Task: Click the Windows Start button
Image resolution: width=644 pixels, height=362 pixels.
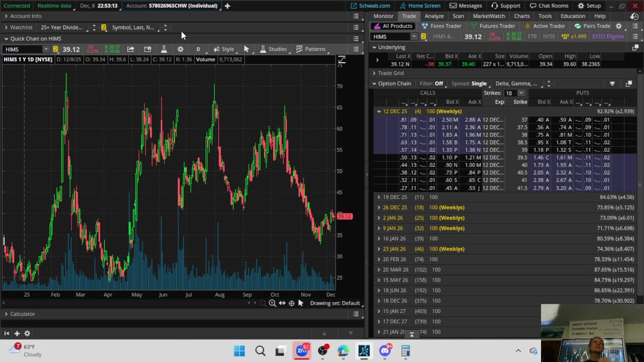Action: pos(239,351)
